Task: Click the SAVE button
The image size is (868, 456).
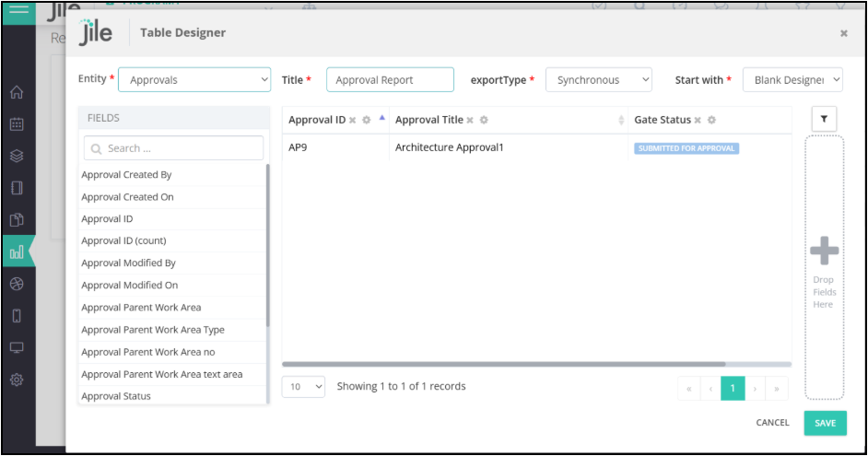Action: pos(826,423)
